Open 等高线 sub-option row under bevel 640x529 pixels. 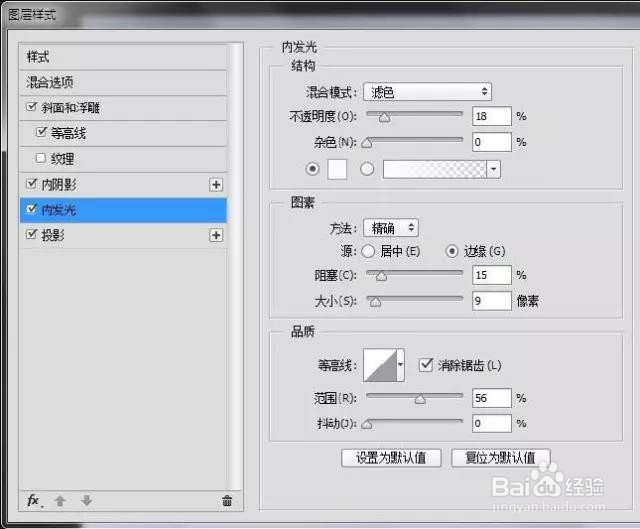point(123,133)
